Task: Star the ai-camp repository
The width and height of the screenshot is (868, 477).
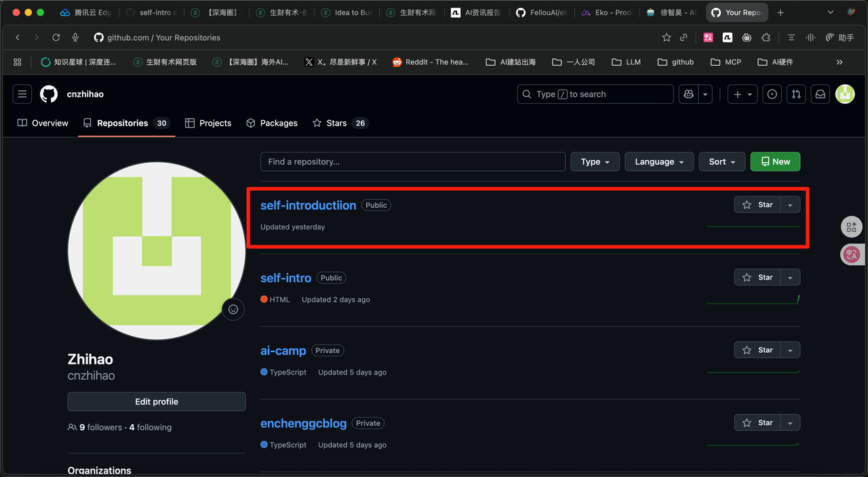Action: pos(757,350)
